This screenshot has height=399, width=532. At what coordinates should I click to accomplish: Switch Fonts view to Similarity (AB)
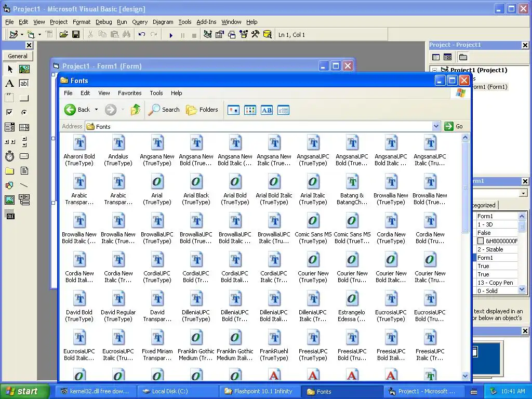(267, 110)
